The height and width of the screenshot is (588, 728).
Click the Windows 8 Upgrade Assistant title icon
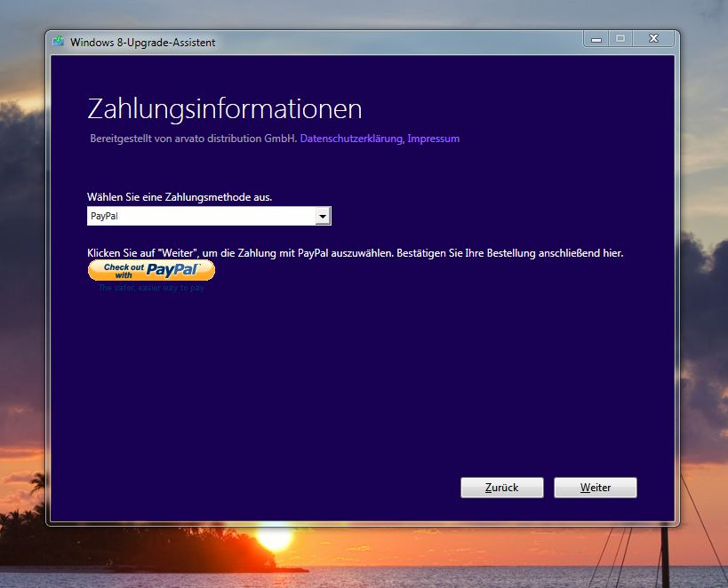(x=58, y=42)
